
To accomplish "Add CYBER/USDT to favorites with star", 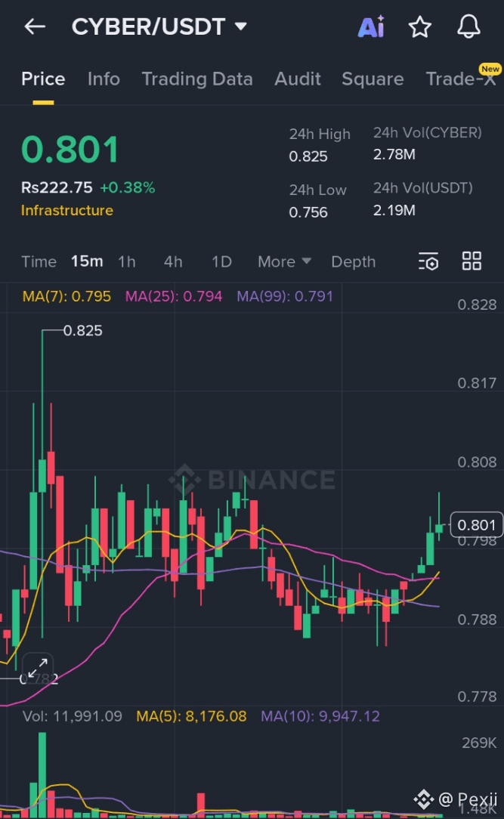I will coord(420,26).
